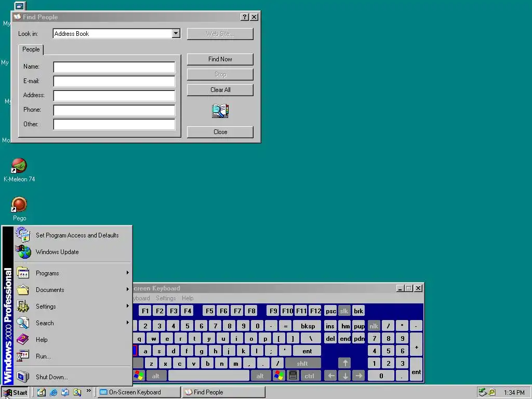Viewport: 532px width, 399px height.
Task: Click pup key on On-Screen Keyboard
Action: (x=359, y=326)
